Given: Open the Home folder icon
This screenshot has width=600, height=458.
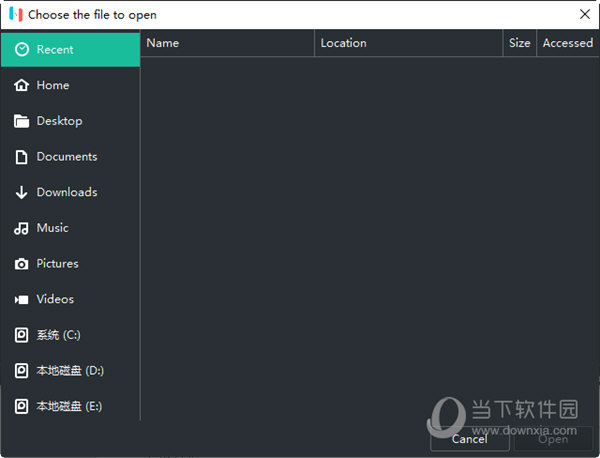Looking at the screenshot, I should coord(21,86).
